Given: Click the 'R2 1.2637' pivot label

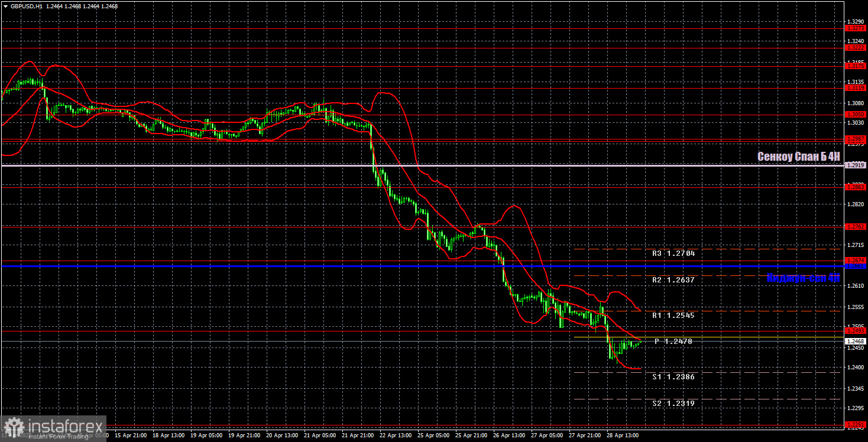Looking at the screenshot, I should 673,279.
